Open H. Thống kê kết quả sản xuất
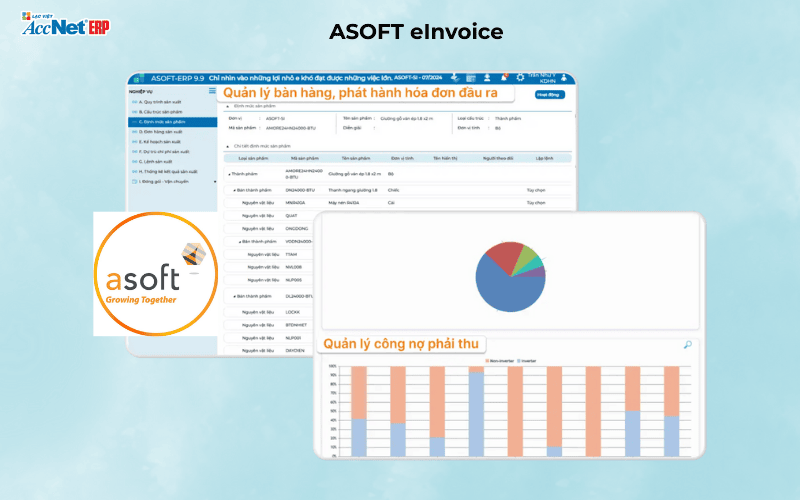800x500 pixels. pyautogui.click(x=167, y=171)
